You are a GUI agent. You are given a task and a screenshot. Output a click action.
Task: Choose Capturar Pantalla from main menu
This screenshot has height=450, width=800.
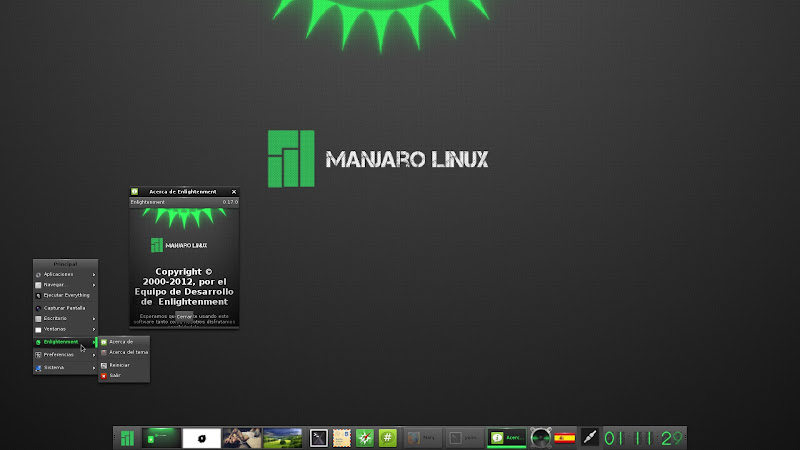coord(65,308)
